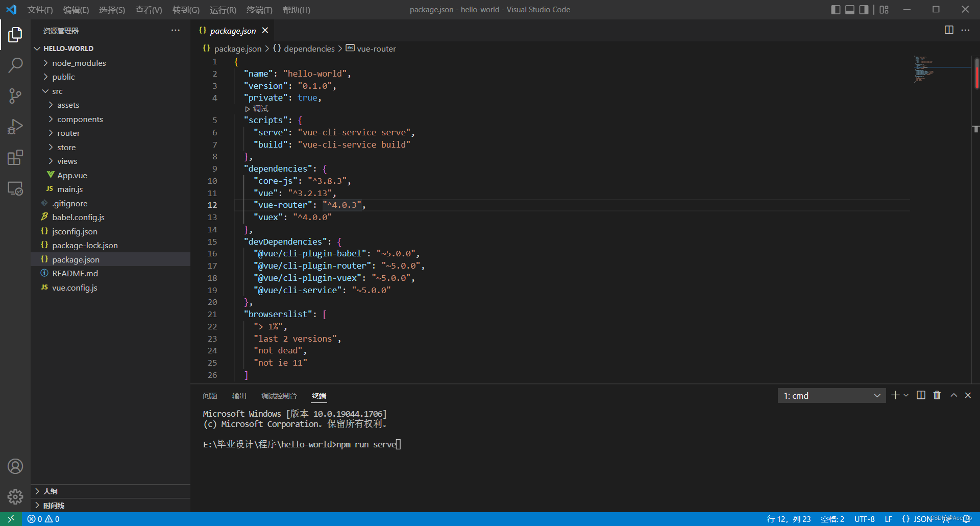Open the Remote Explorer view
980x526 pixels.
pyautogui.click(x=15, y=188)
